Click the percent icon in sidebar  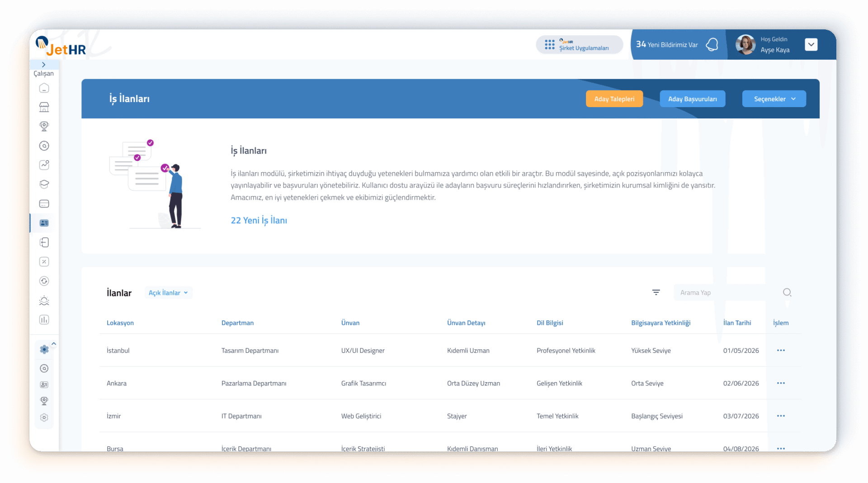pyautogui.click(x=44, y=262)
